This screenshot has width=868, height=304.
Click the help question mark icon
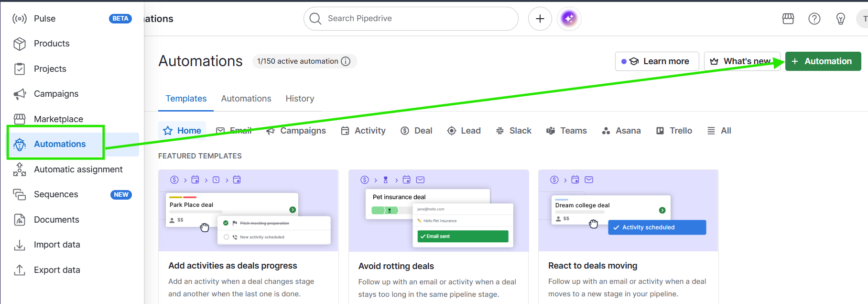814,19
